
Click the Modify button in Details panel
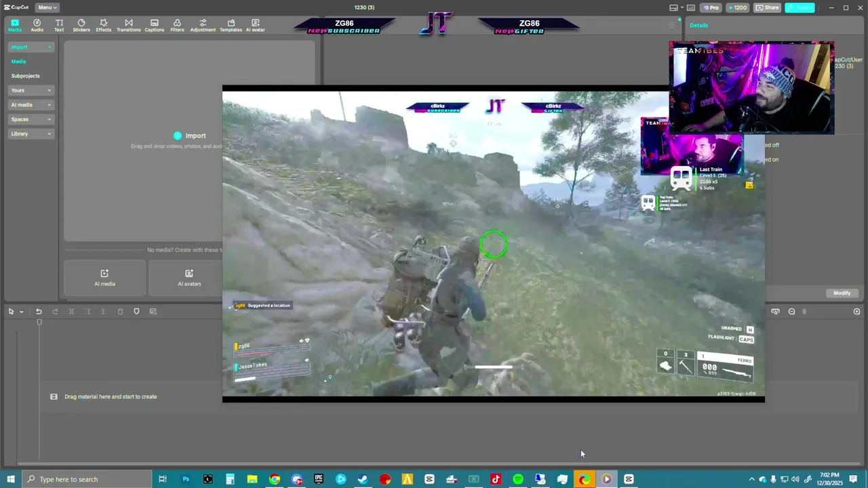pos(842,293)
